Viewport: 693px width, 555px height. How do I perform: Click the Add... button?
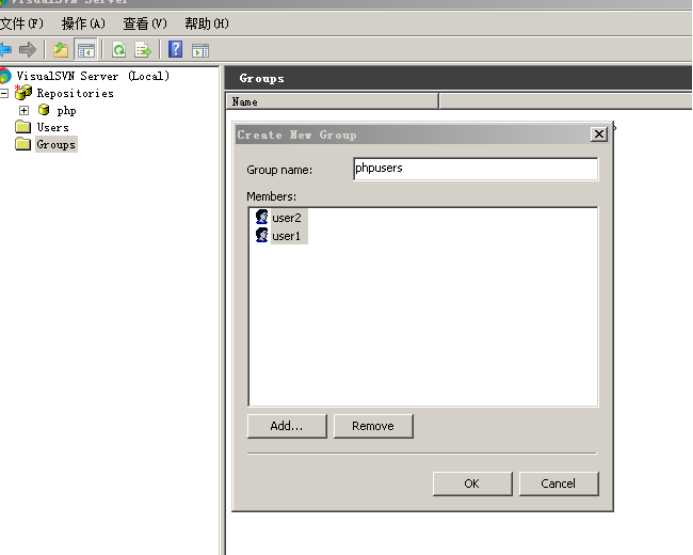[287, 426]
